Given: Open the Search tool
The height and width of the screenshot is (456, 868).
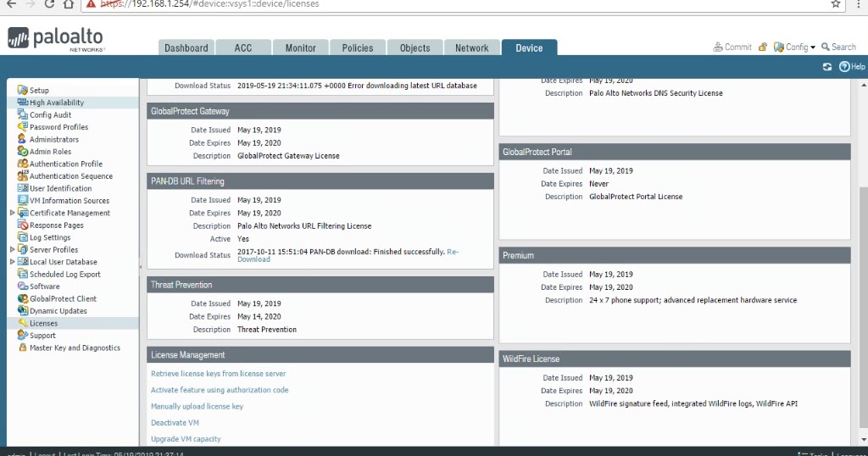Looking at the screenshot, I should (x=838, y=47).
